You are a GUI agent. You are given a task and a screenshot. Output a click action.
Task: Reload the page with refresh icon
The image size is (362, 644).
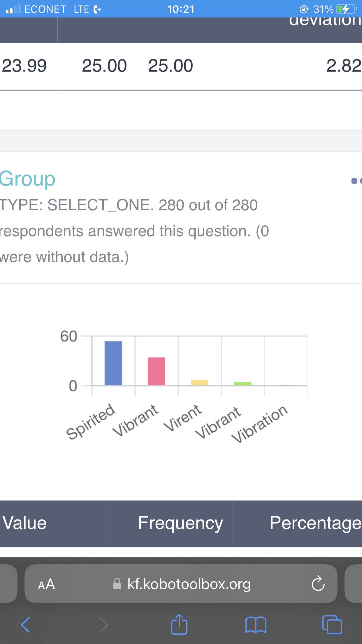318,583
